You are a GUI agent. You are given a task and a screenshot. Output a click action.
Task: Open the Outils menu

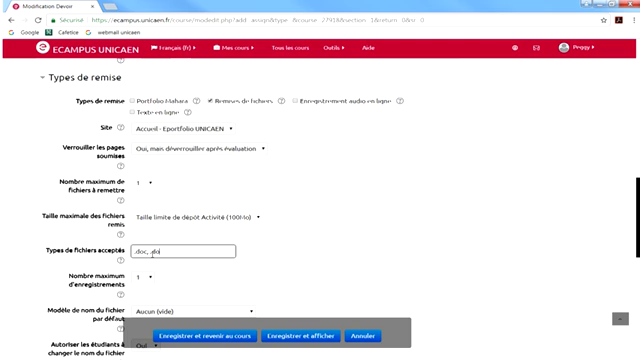(x=333, y=48)
